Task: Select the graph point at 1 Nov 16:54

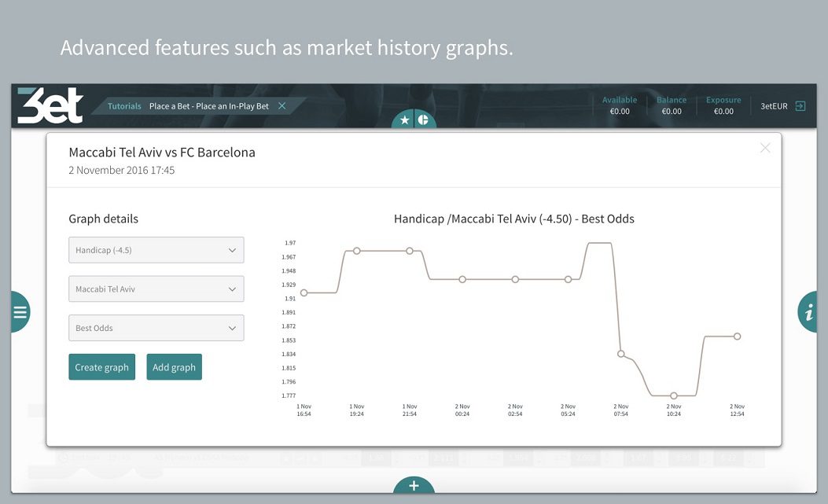Action: pyautogui.click(x=304, y=292)
